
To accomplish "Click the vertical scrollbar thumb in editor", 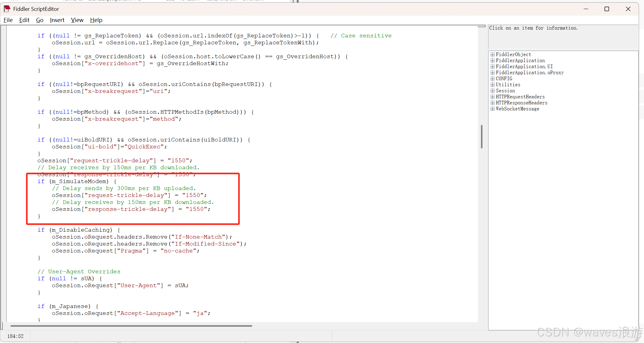I will 482,136.
